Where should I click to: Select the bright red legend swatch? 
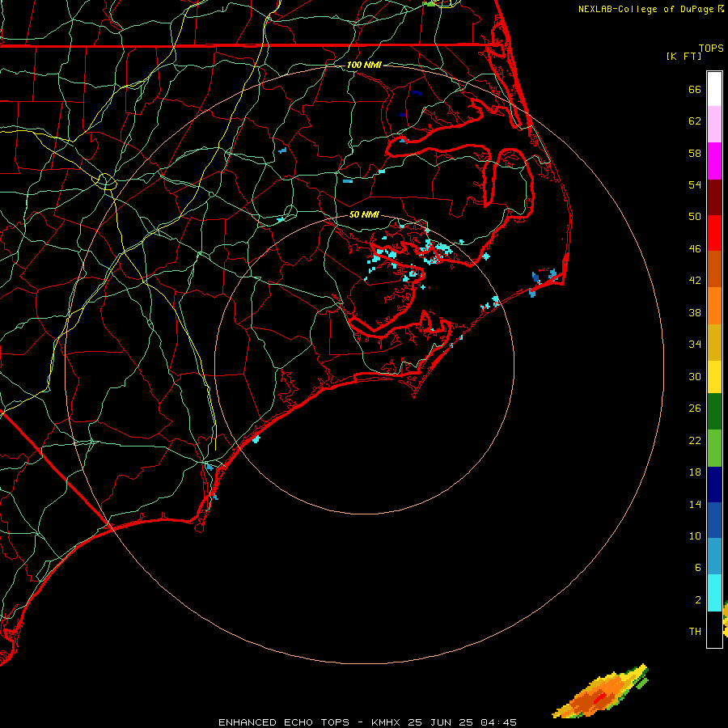click(714, 233)
